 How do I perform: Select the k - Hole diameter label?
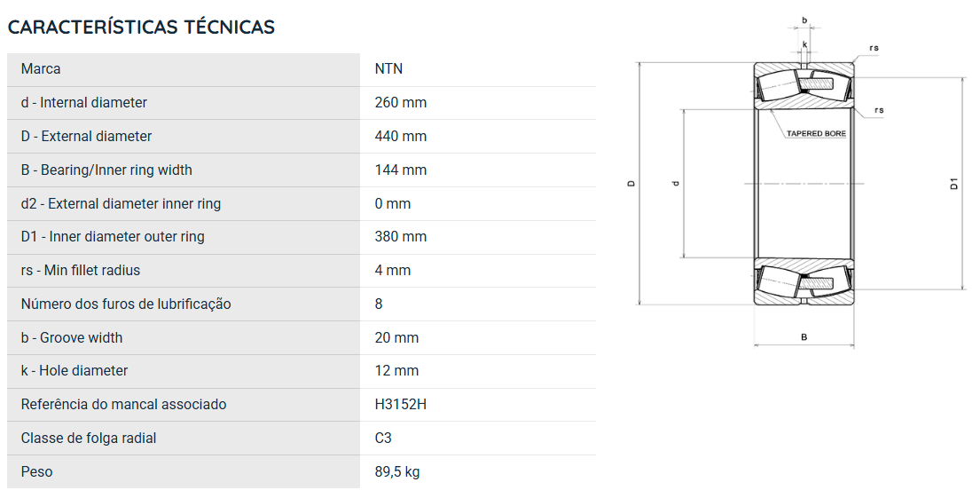click(74, 370)
